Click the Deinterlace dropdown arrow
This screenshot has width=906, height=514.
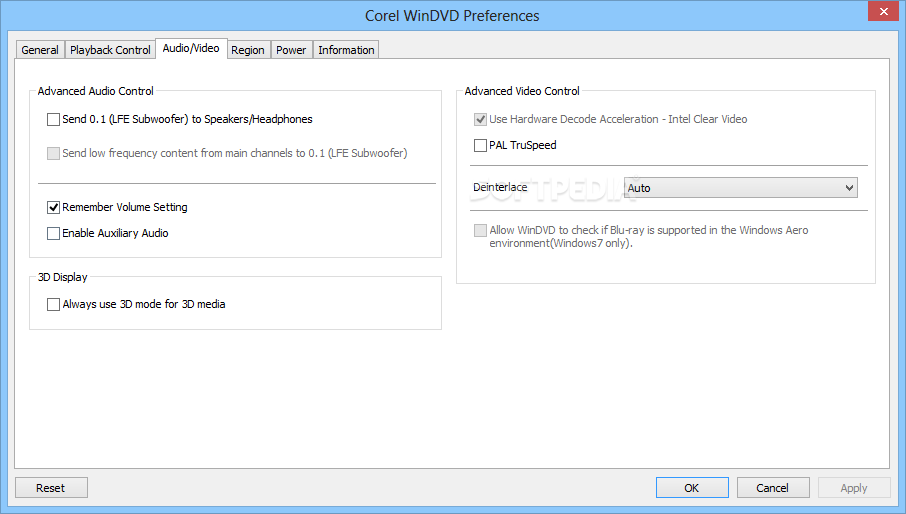click(x=849, y=188)
